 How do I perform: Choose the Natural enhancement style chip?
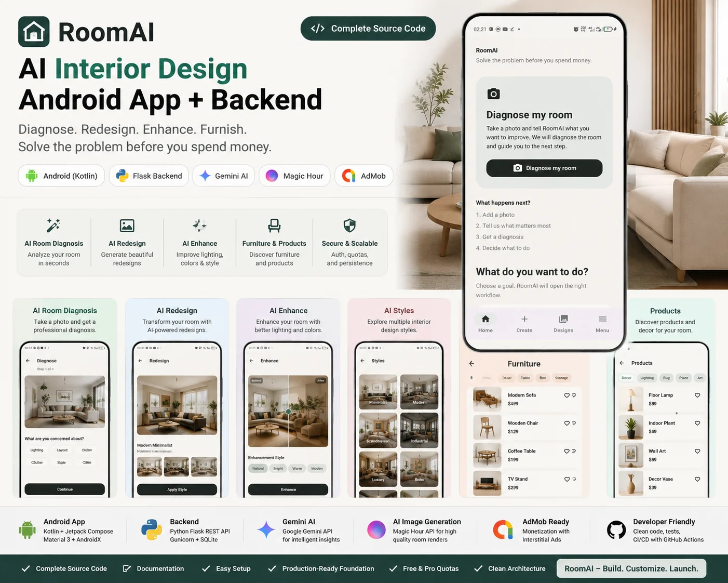coord(258,468)
